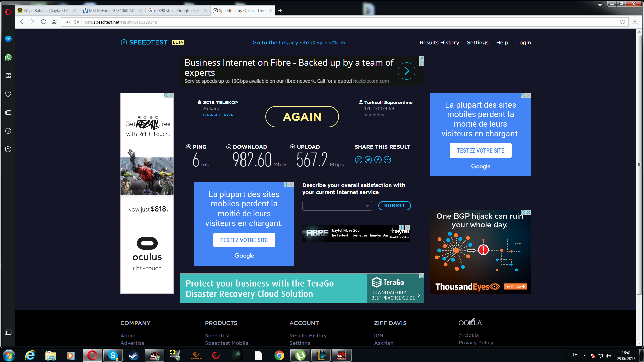Share result on Twitter
This screenshot has width=644, height=362.
point(368,160)
